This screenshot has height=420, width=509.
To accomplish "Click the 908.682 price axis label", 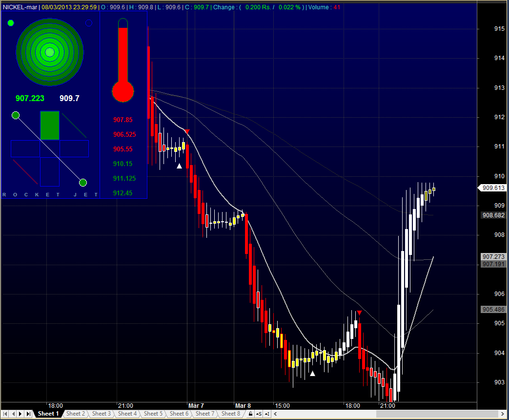I will (493, 215).
